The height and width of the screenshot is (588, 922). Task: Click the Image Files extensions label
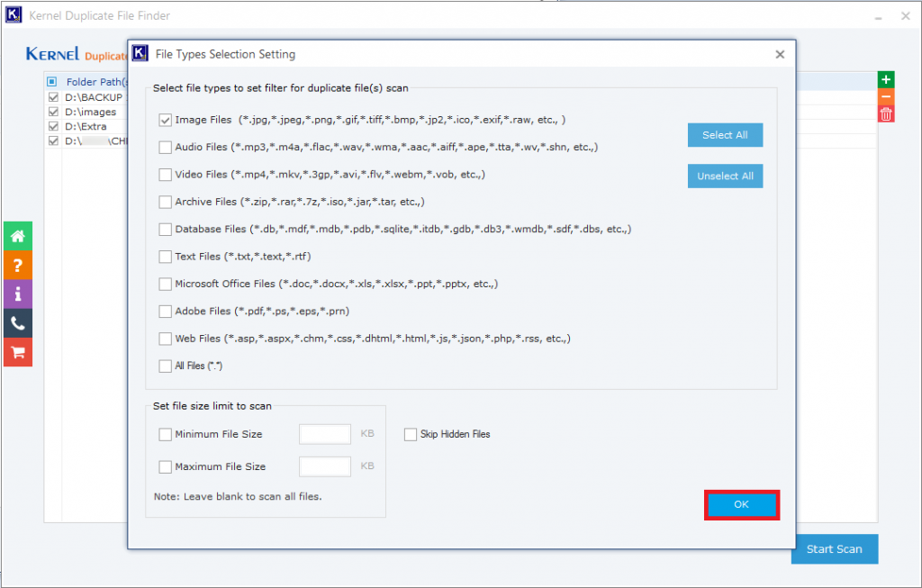(x=370, y=120)
